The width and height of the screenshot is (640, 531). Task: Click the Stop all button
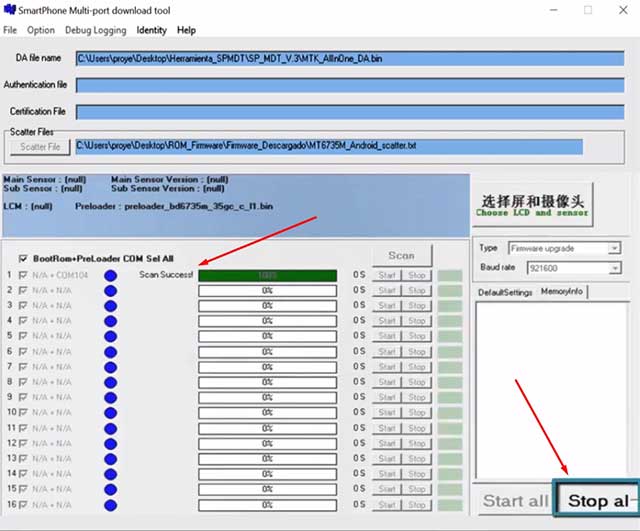click(x=597, y=500)
